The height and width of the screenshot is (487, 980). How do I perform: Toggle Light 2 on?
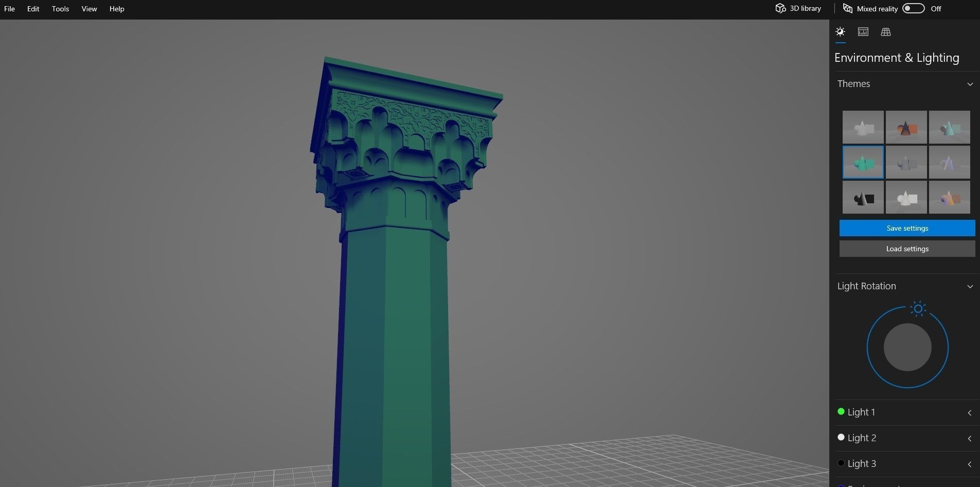coord(842,437)
